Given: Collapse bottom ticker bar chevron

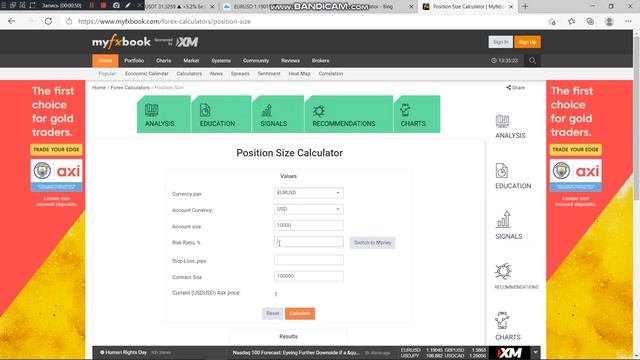Looking at the screenshot, I should tap(535, 352).
